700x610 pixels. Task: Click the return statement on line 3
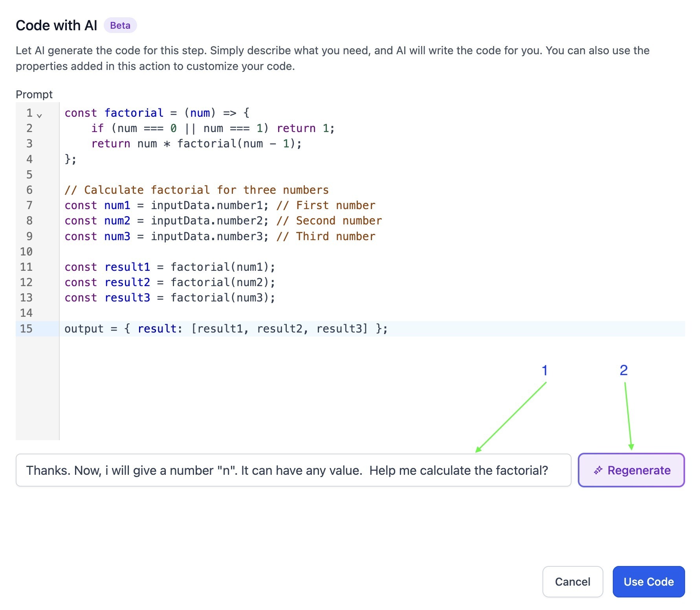(196, 143)
